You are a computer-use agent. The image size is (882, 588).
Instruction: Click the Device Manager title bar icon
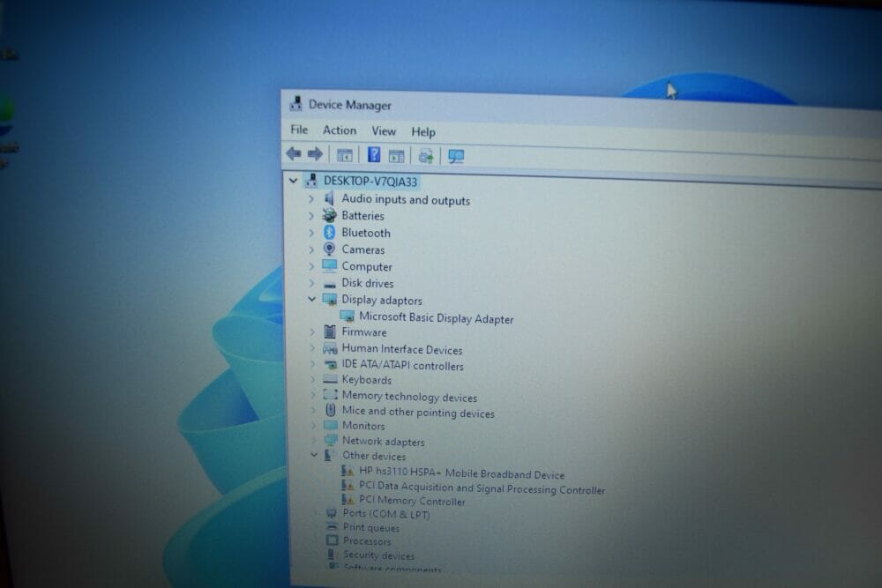[295, 103]
